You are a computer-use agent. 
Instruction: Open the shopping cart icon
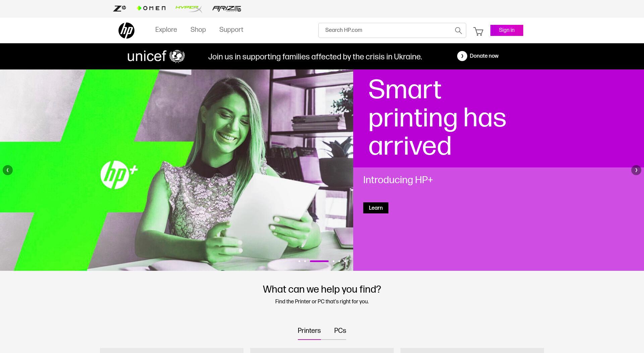478,32
